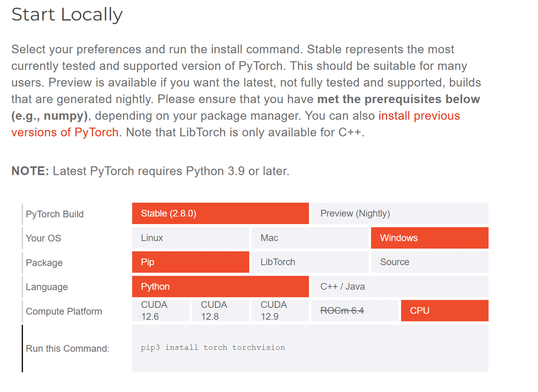Click the PyTorch Build row label
The image size is (538, 392).
click(55, 214)
